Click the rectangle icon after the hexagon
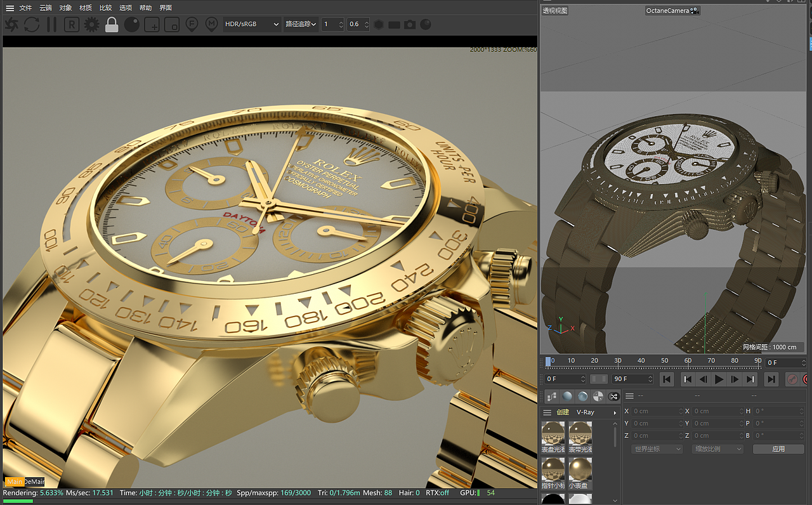This screenshot has width=812, height=505. [x=394, y=25]
